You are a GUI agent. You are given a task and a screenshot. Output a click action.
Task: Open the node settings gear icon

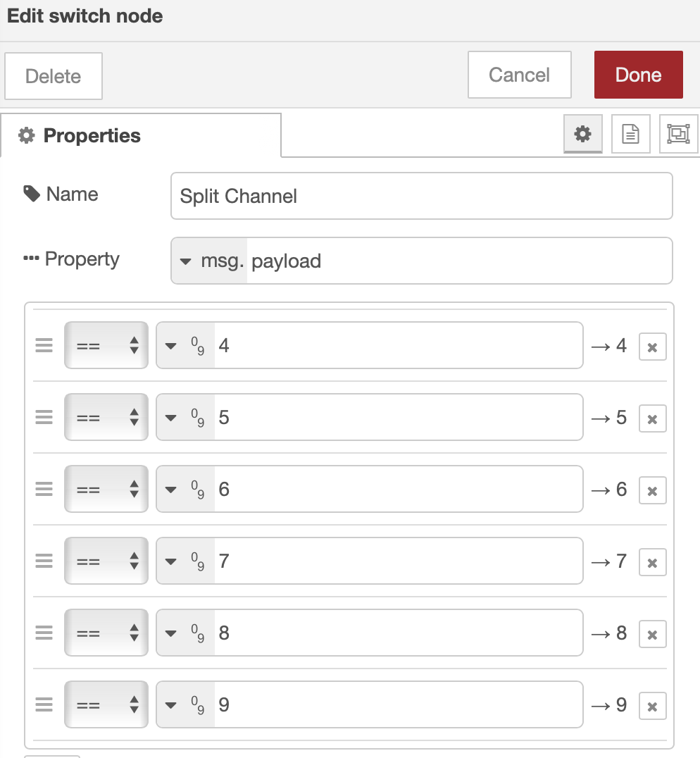pos(582,134)
